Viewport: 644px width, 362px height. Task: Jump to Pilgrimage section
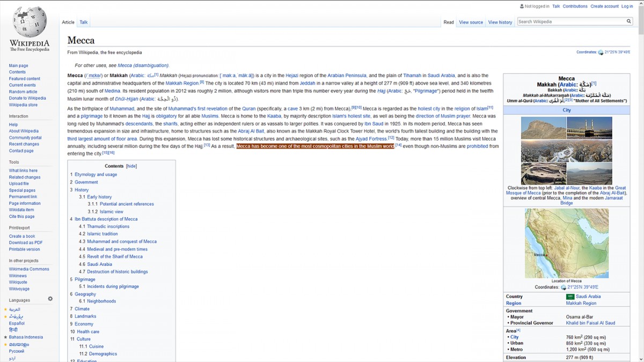coord(85,279)
